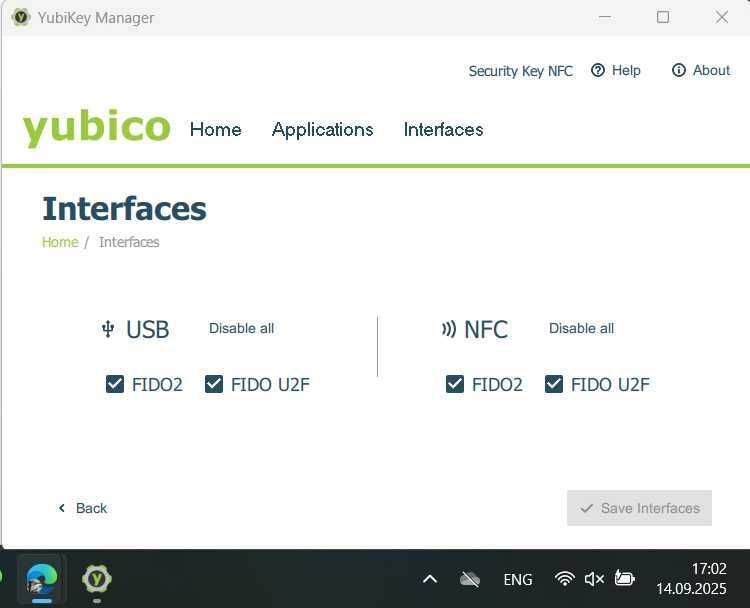Close the YubiKey Manager window

(722, 17)
